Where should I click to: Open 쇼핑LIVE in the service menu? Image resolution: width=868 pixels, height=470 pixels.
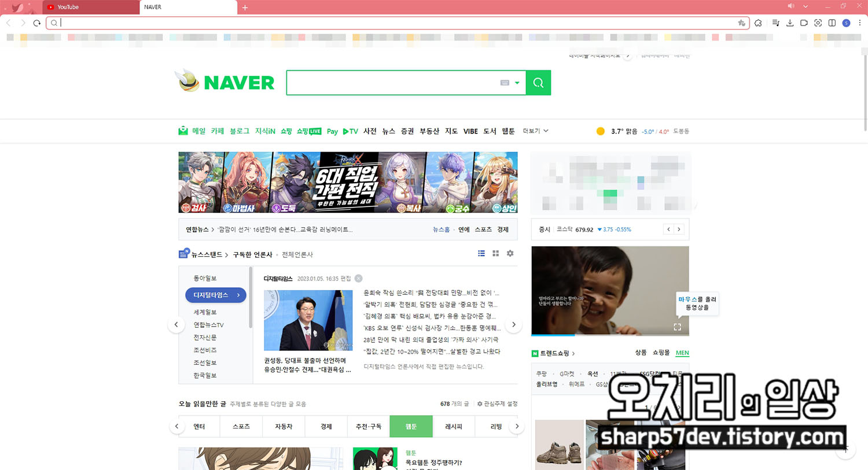(309, 131)
